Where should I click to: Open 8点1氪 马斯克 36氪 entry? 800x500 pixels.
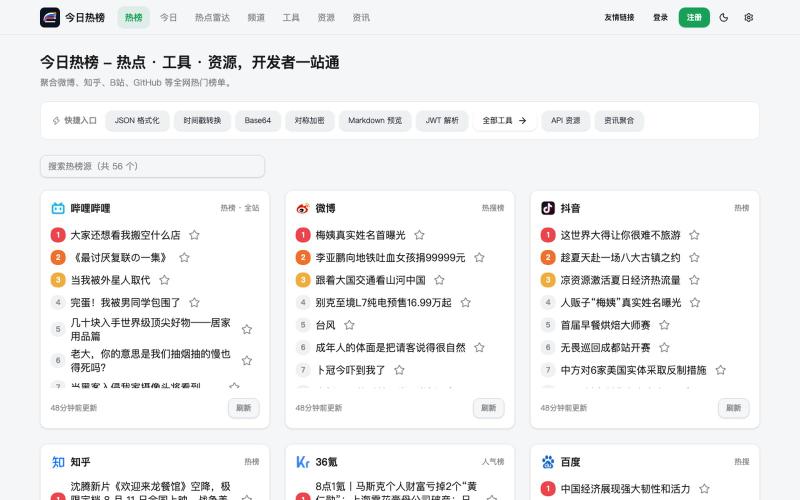[x=396, y=492]
